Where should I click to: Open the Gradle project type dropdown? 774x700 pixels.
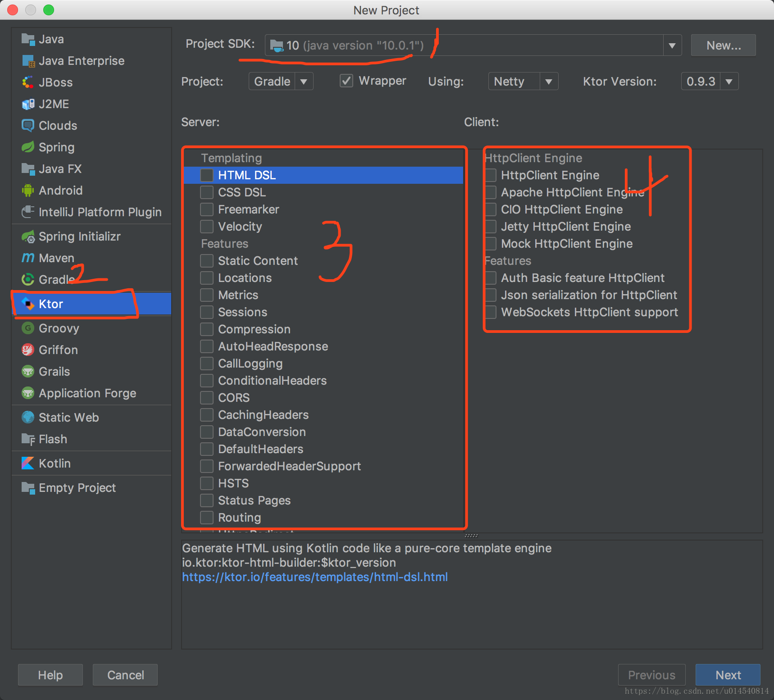[304, 82]
